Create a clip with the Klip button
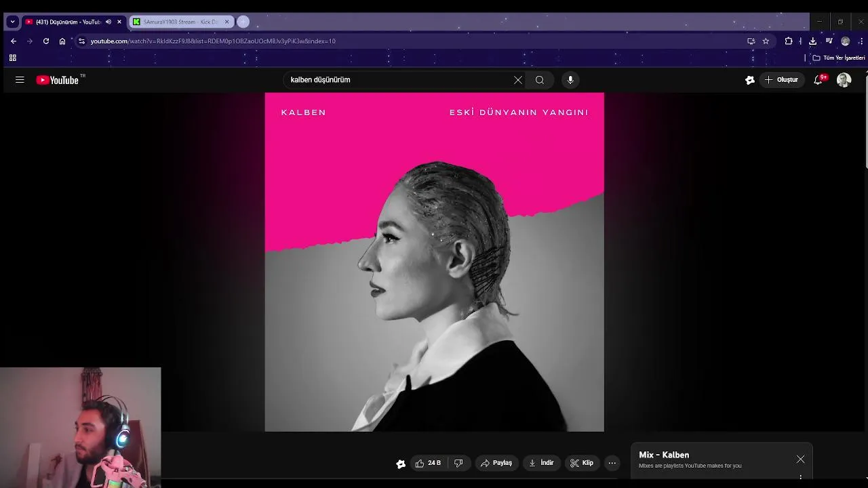 click(582, 463)
